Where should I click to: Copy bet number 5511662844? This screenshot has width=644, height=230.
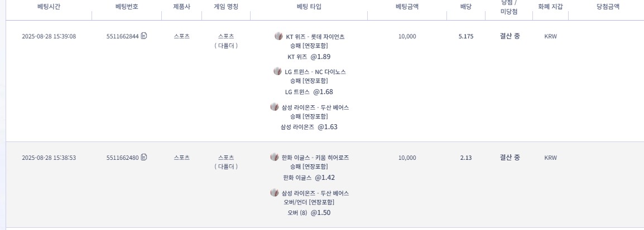(144, 36)
